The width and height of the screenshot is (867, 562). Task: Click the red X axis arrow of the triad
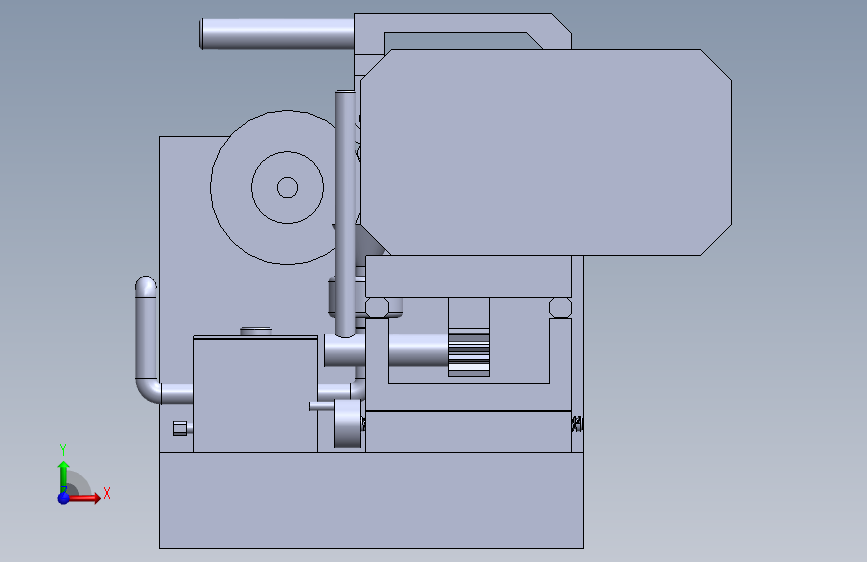click(84, 498)
